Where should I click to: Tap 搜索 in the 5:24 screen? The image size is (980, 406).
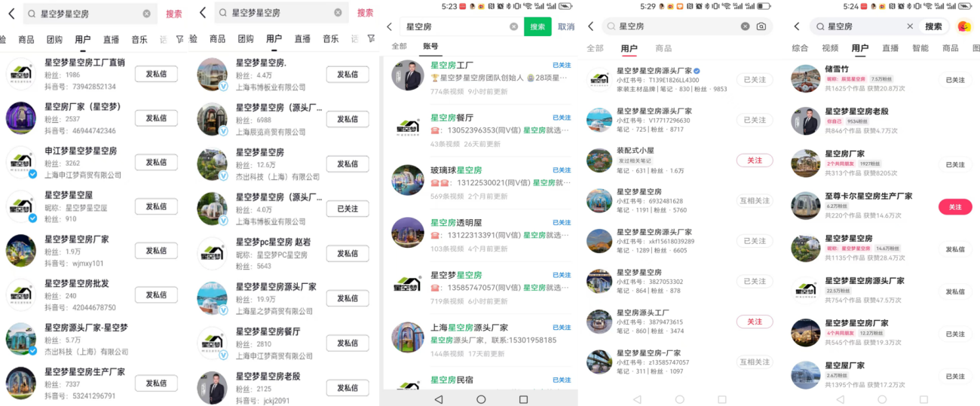pyautogui.click(x=933, y=26)
